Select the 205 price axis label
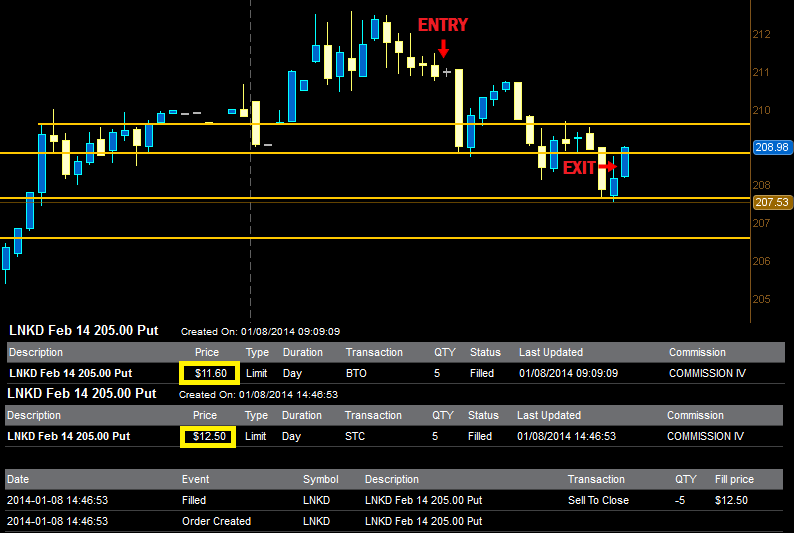This screenshot has height=533, width=794. [761, 299]
